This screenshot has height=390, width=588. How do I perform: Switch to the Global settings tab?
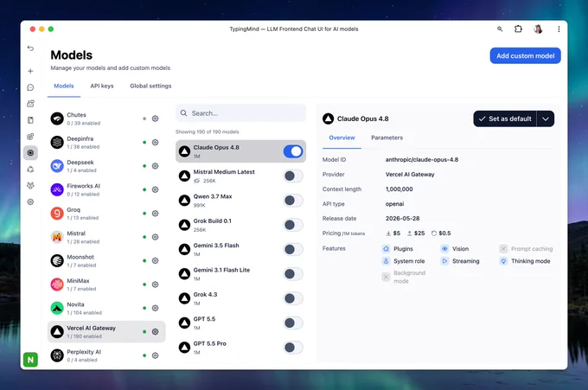click(x=150, y=86)
